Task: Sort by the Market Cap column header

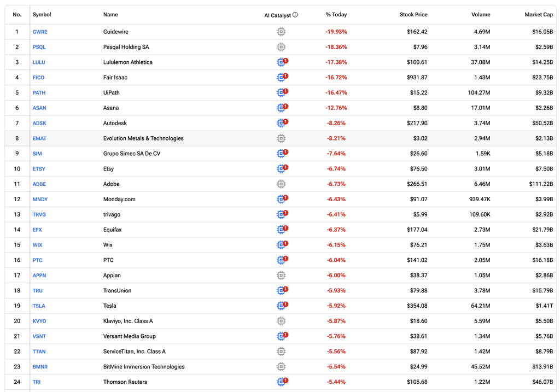Action: point(539,15)
